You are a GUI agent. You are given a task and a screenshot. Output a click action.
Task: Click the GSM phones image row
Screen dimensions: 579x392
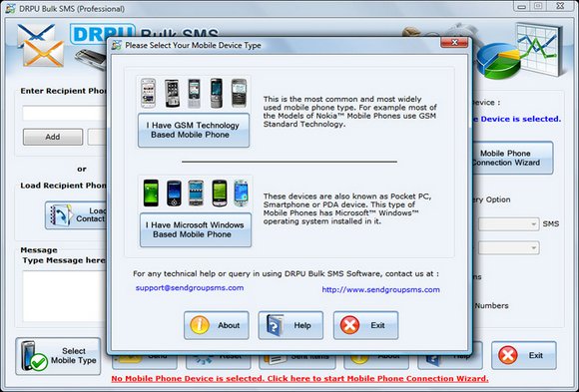point(194,93)
